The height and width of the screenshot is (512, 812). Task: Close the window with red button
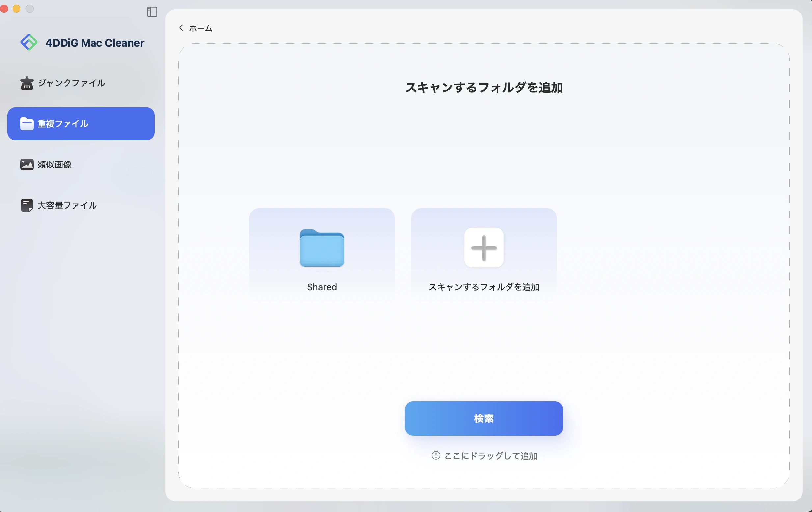[x=4, y=9]
